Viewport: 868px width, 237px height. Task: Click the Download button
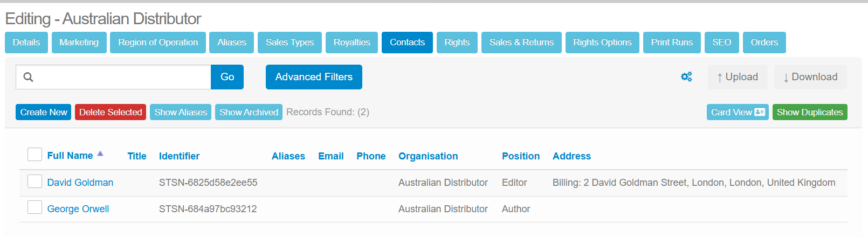(810, 77)
